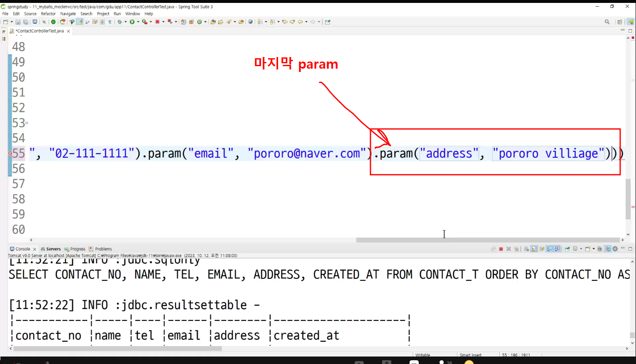Start debugging with the bug icon

click(119, 22)
